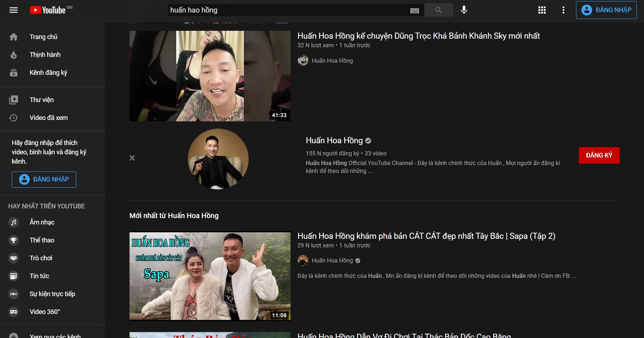Open video title about bản CÁT CÁT Sapa

click(x=426, y=236)
